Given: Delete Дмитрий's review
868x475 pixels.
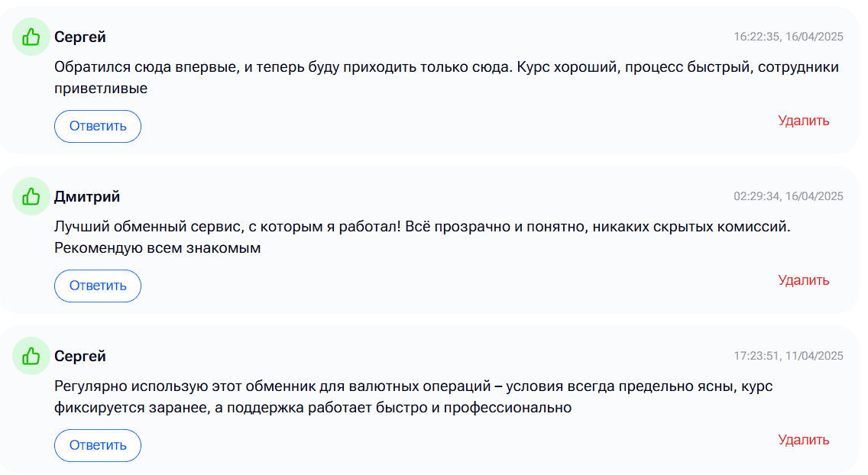Looking at the screenshot, I should (803, 280).
